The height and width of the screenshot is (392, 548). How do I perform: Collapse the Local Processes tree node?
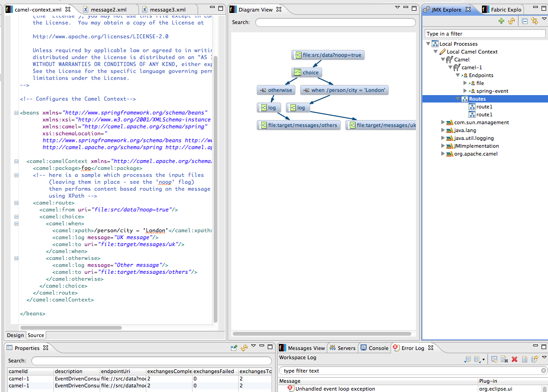(x=428, y=44)
